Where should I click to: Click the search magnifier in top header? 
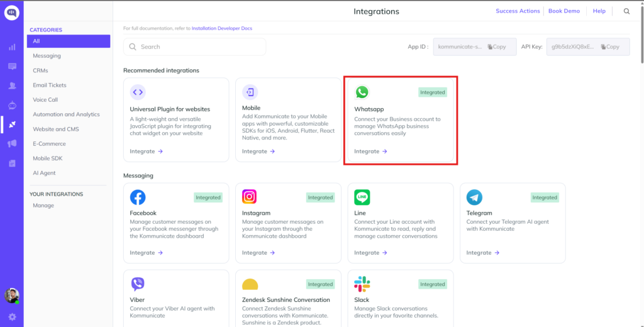click(x=626, y=11)
